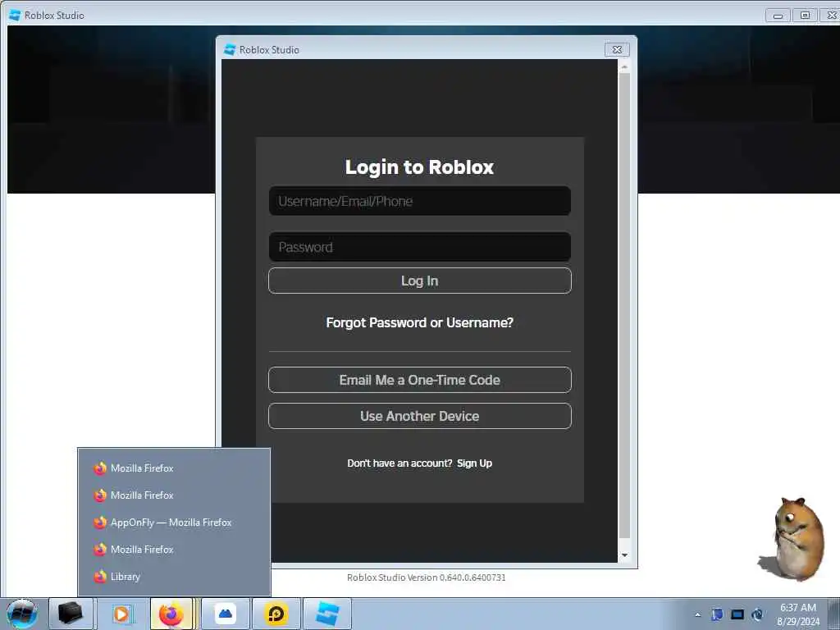Click the monitor tray icon
Image resolution: width=840 pixels, height=630 pixels.
737,614
